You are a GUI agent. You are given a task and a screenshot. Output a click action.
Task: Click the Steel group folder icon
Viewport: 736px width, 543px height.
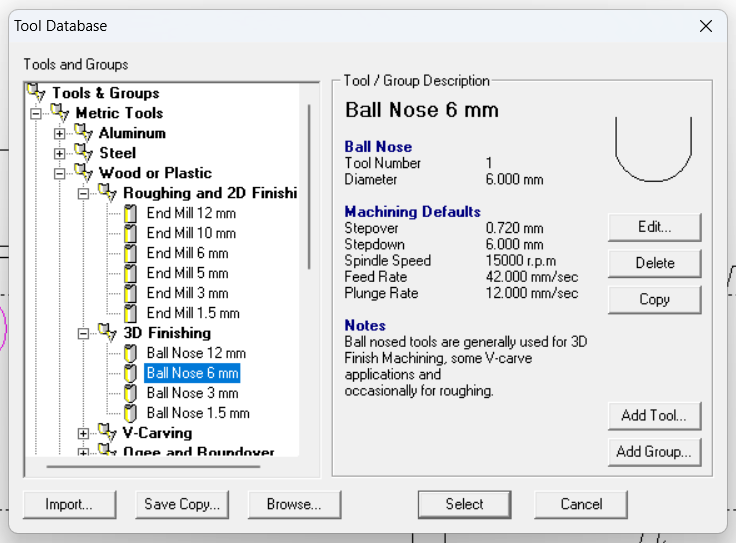tap(84, 152)
